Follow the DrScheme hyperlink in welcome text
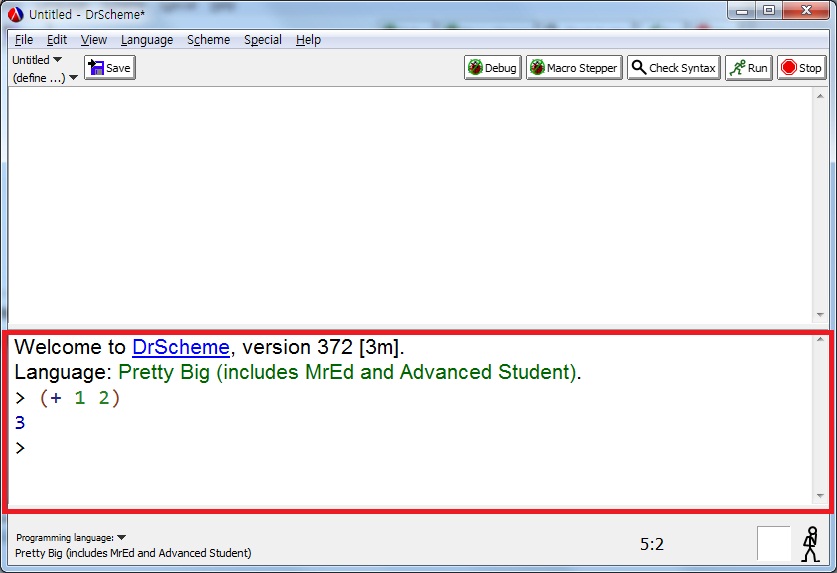The image size is (837, 573). [x=180, y=348]
